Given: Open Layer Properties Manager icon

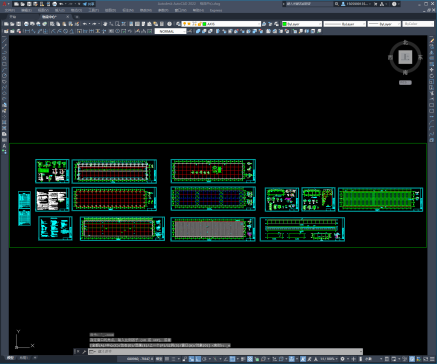Looking at the screenshot, I should point(178,24).
